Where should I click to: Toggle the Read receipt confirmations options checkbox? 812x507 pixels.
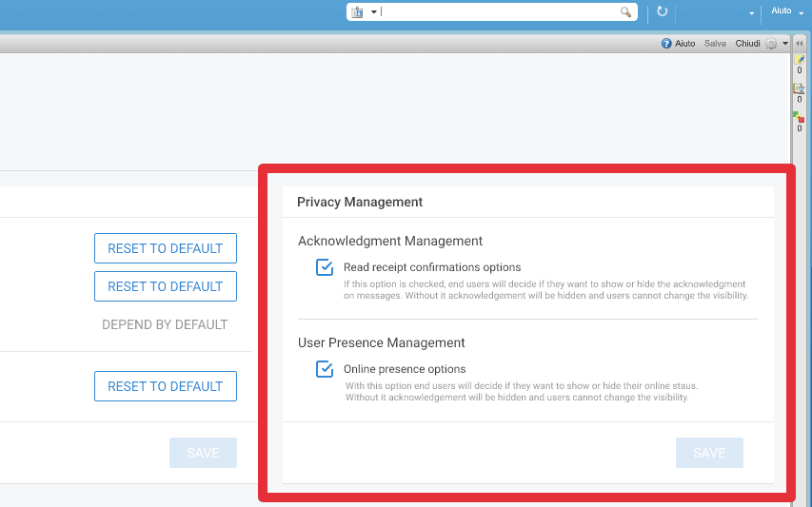(x=325, y=267)
